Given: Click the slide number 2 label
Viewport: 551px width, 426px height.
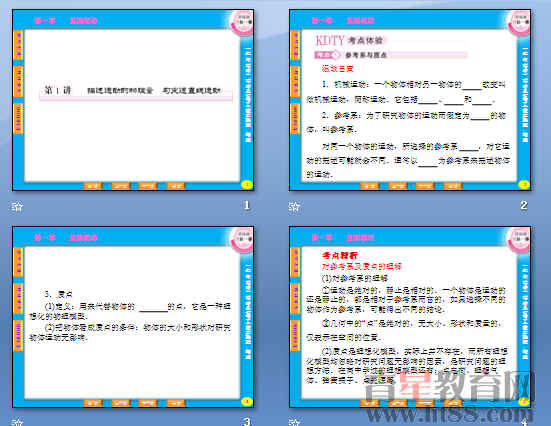Looking at the screenshot, I should pyautogui.click(x=524, y=205).
